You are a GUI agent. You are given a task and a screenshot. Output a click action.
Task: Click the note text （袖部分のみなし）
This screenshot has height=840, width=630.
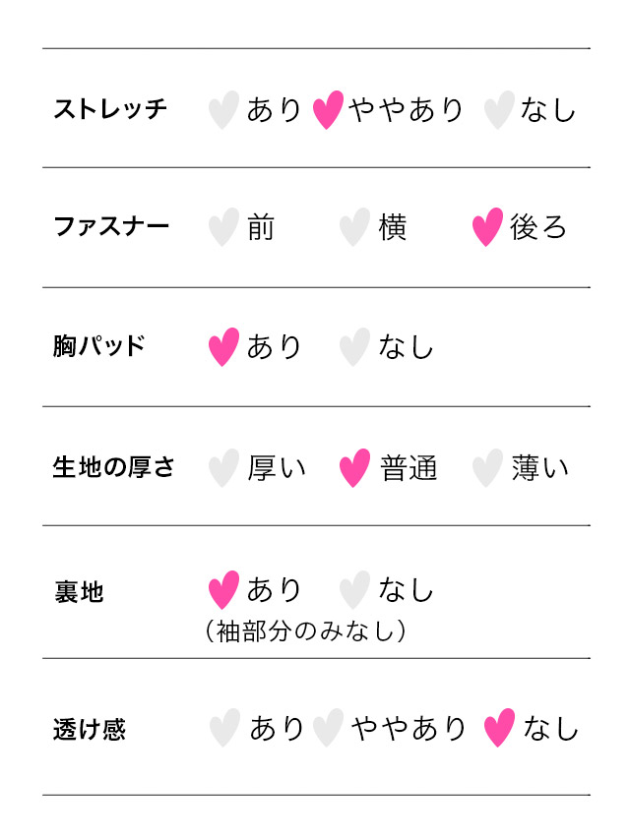click(x=305, y=630)
